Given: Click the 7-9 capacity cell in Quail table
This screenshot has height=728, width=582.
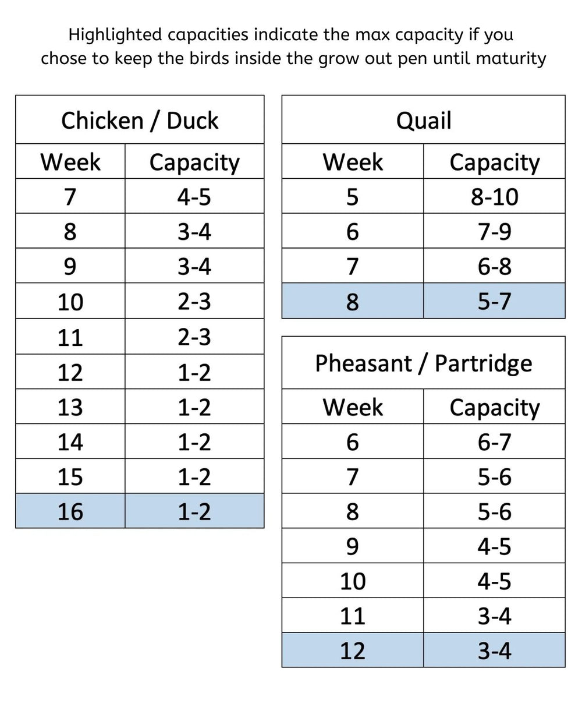Looking at the screenshot, I should pyautogui.click(x=494, y=232).
